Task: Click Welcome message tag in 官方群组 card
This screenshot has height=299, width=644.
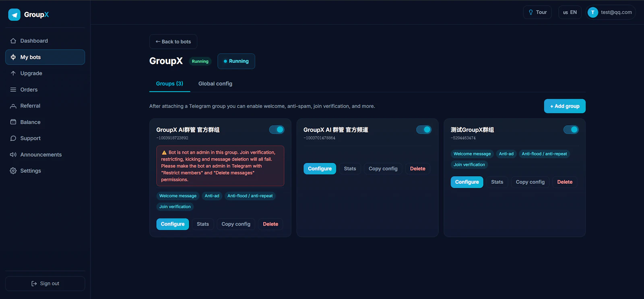Action: (178, 196)
